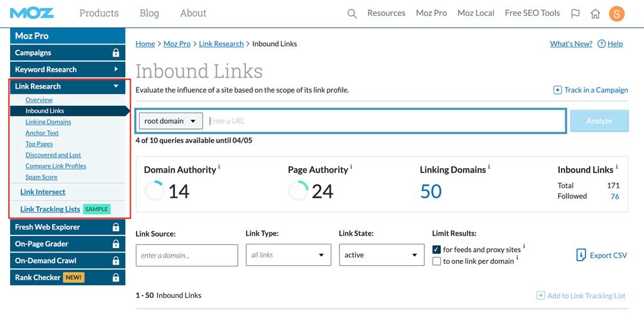The width and height of the screenshot is (644, 313).
Task: Expand the Link Type all links dropdown
Action: (288, 255)
